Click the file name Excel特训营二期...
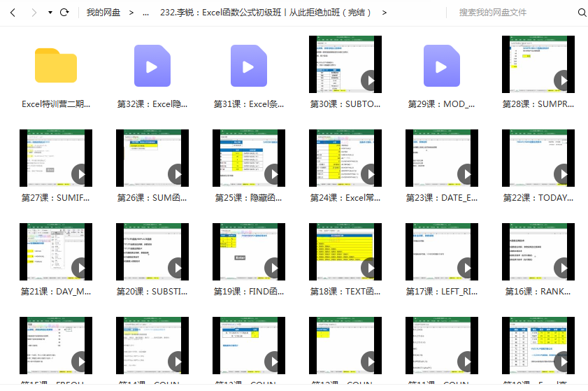The height and width of the screenshot is (391, 588). pos(56,104)
